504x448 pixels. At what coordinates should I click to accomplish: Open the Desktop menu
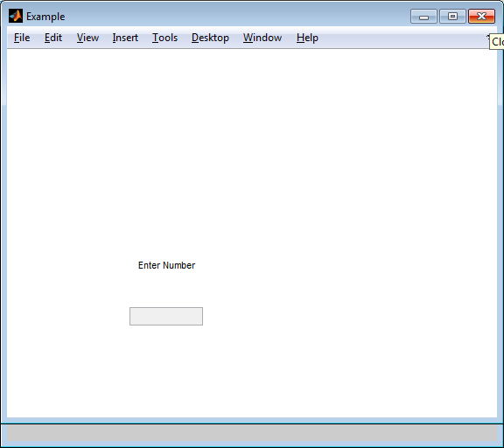click(x=210, y=38)
